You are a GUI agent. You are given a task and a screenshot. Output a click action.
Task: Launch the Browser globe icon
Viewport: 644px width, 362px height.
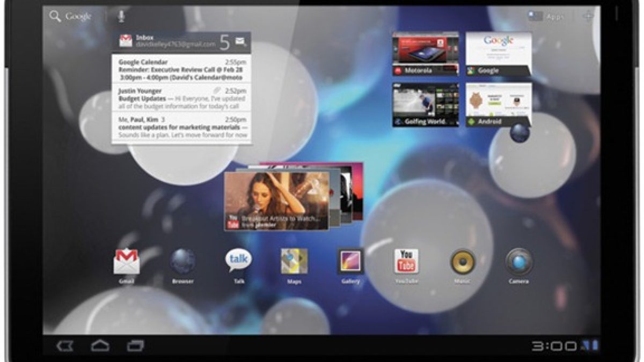(182, 262)
